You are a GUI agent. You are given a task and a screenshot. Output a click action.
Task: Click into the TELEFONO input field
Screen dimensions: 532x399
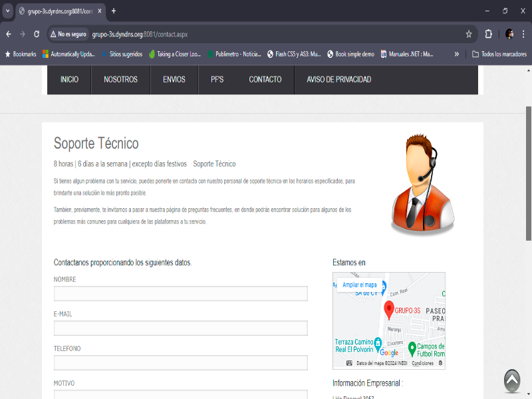(180, 362)
